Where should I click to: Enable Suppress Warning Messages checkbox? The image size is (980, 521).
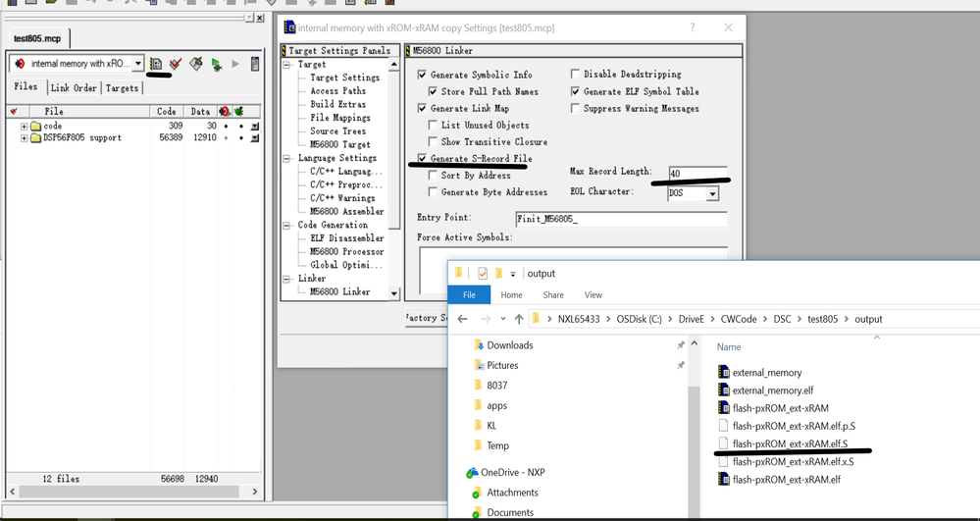click(576, 108)
